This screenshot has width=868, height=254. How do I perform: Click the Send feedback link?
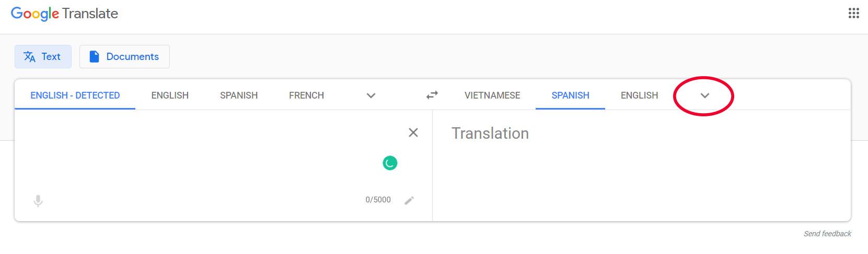827,234
